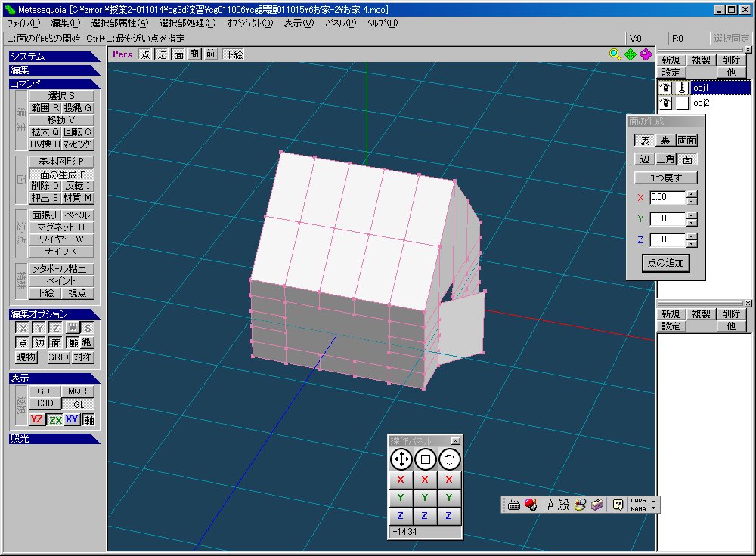This screenshot has height=556, width=756.
Task: Click in the Z coordinate input field
Action: [668, 240]
